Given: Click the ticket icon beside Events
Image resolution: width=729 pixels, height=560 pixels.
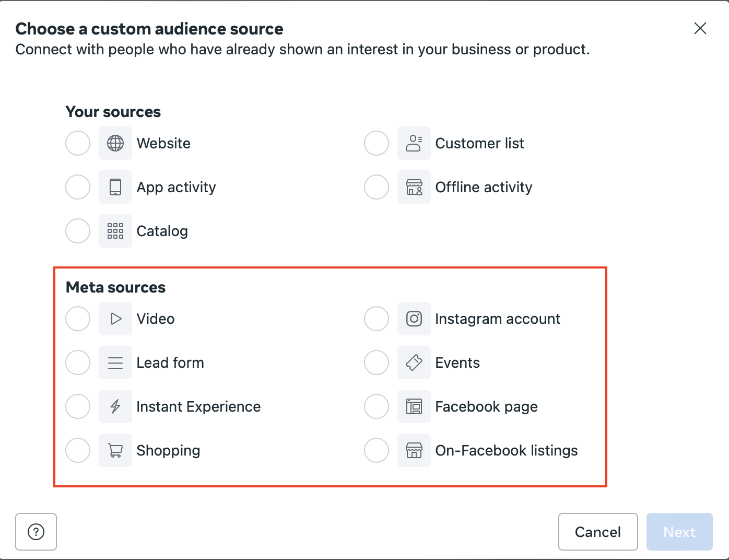Looking at the screenshot, I should 414,363.
